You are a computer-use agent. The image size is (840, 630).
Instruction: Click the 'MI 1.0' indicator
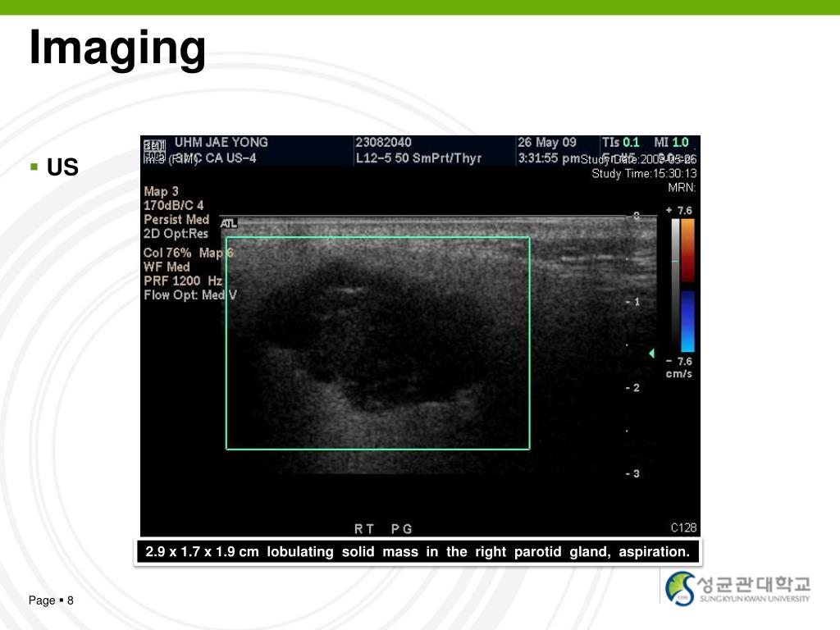click(x=671, y=143)
